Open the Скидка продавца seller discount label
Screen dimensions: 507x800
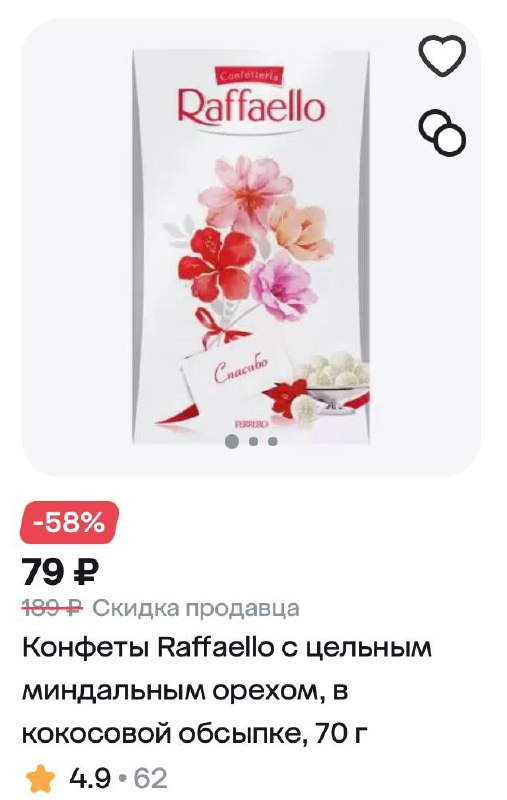pos(196,609)
